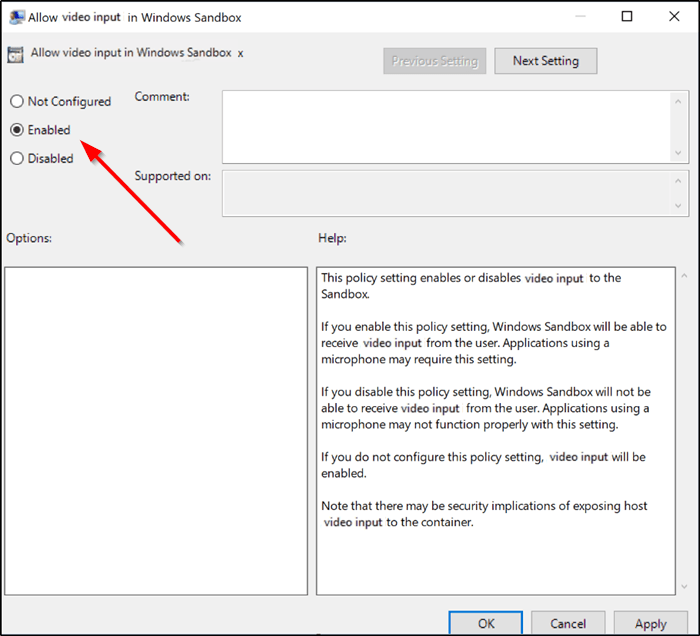Minimize the dialog window
The width and height of the screenshot is (700, 636).
click(x=580, y=17)
